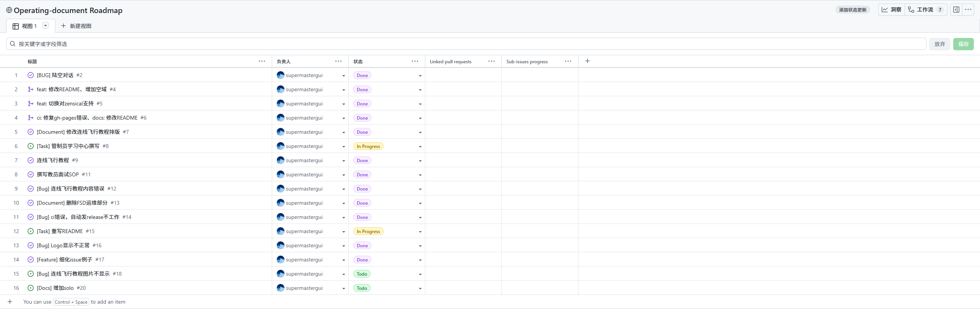Open Sub-issues progress column options
Image resolution: width=980 pixels, height=309 pixels.
click(568, 61)
